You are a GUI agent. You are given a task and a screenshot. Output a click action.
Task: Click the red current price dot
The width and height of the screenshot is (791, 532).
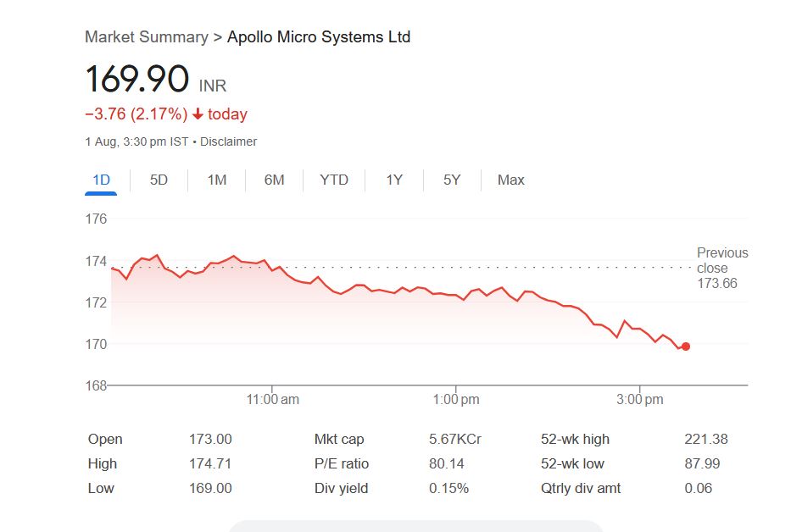click(x=686, y=346)
